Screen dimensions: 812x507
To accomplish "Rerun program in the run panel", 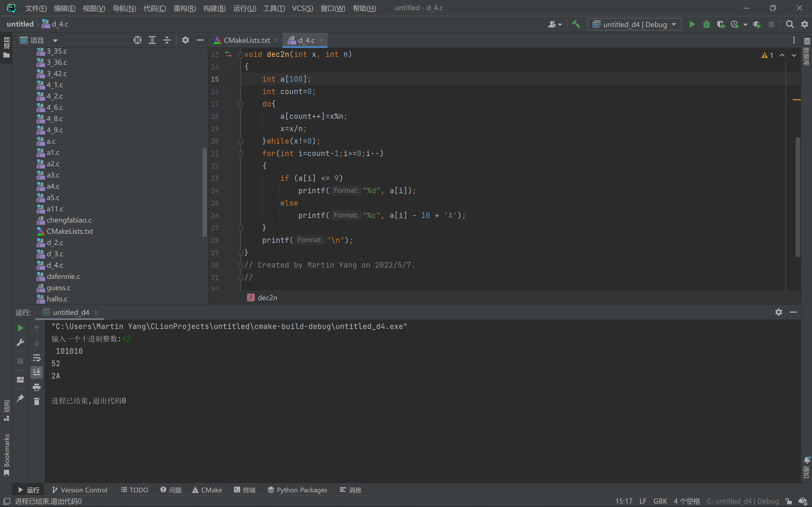I will coord(21,328).
